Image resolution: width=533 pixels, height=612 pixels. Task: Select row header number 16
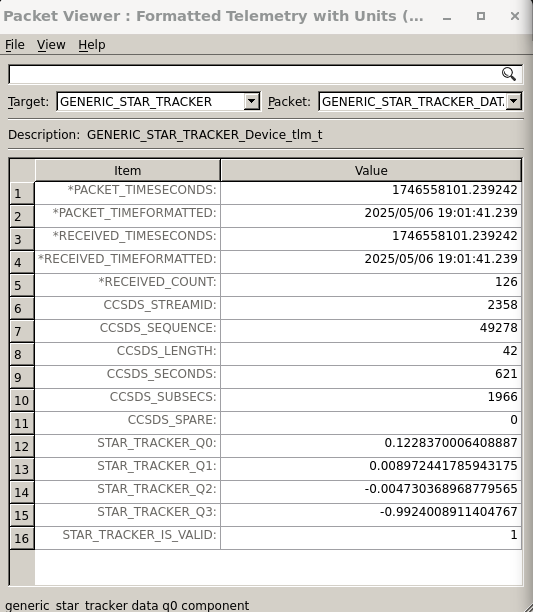(22, 539)
